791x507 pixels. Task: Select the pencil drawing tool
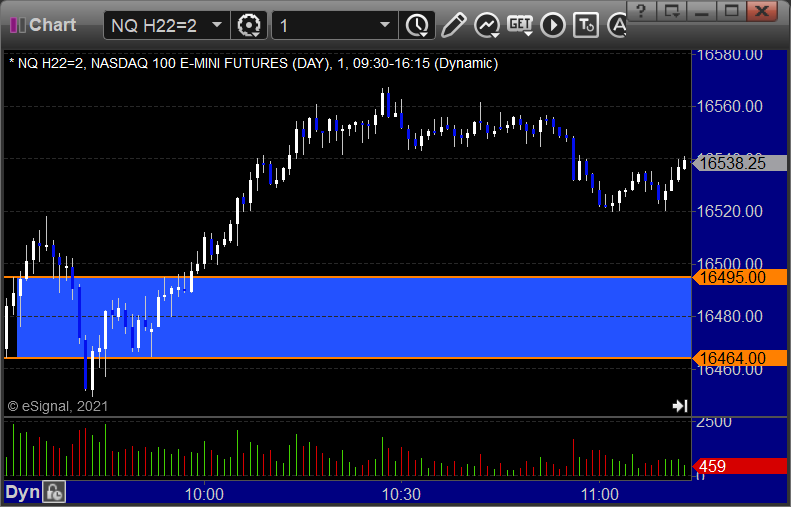(453, 25)
